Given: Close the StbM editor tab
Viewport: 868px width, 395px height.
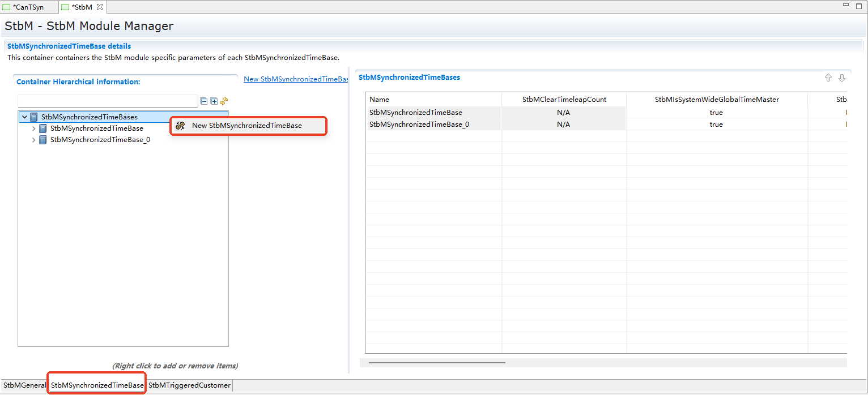Looking at the screenshot, I should click(x=100, y=7).
